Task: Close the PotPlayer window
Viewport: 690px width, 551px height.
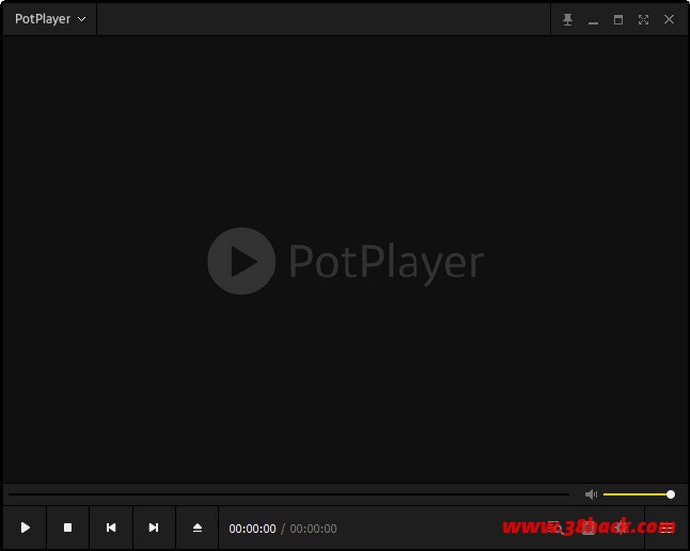Action: point(669,19)
